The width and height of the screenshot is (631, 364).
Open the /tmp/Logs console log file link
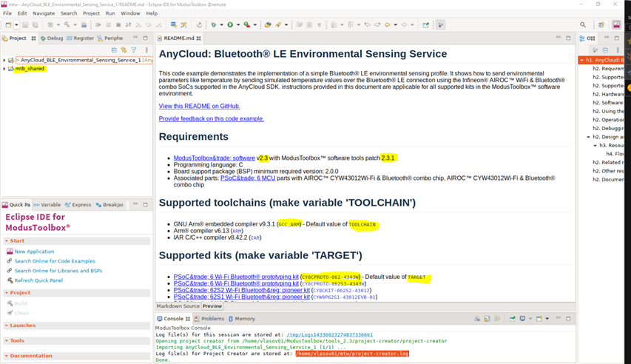click(x=330, y=334)
